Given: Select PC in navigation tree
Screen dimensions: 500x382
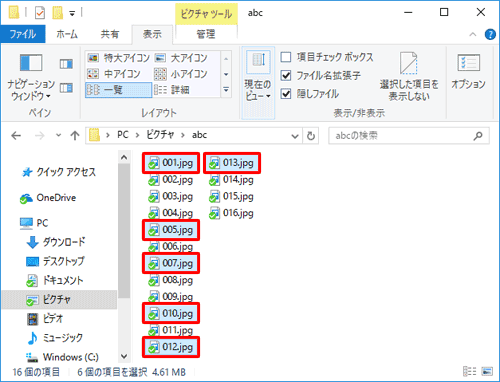Looking at the screenshot, I should [34, 223].
